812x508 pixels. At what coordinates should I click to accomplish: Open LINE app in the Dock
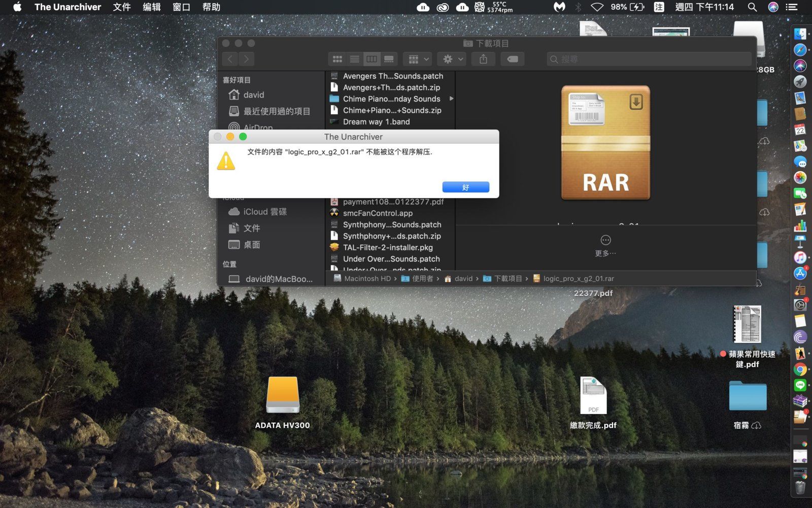point(800,385)
